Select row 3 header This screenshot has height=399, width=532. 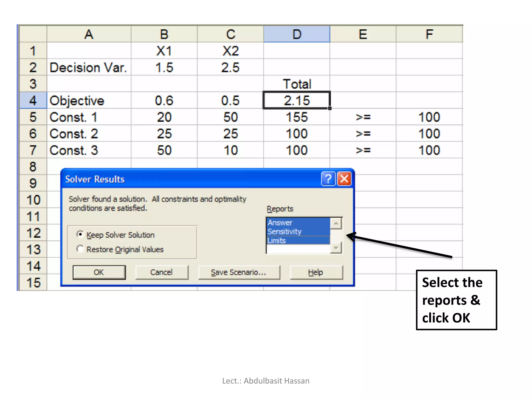click(33, 84)
